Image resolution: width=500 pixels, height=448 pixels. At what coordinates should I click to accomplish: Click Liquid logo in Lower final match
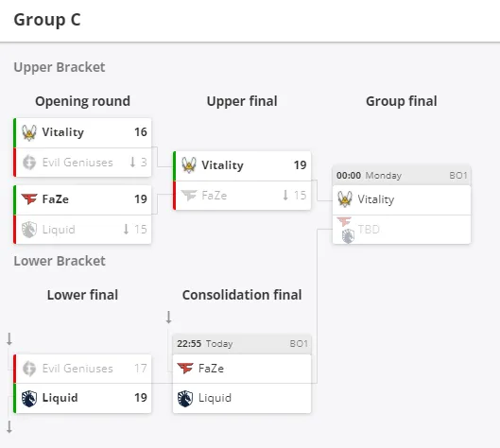click(29, 399)
